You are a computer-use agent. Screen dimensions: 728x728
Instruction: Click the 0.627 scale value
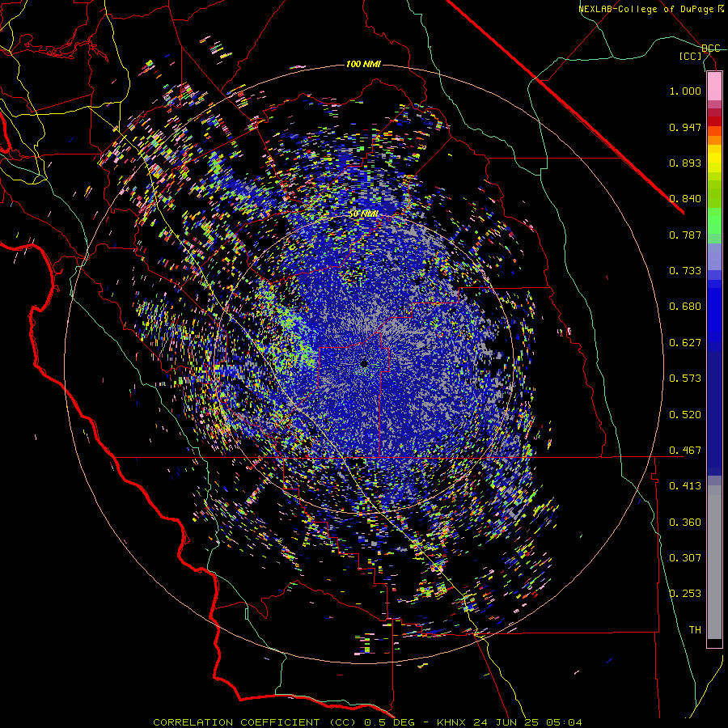pyautogui.click(x=685, y=343)
